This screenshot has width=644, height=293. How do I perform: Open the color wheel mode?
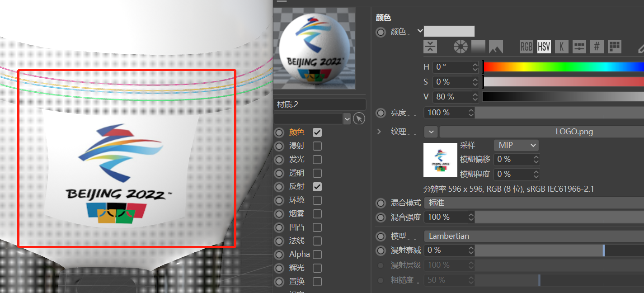pos(460,47)
